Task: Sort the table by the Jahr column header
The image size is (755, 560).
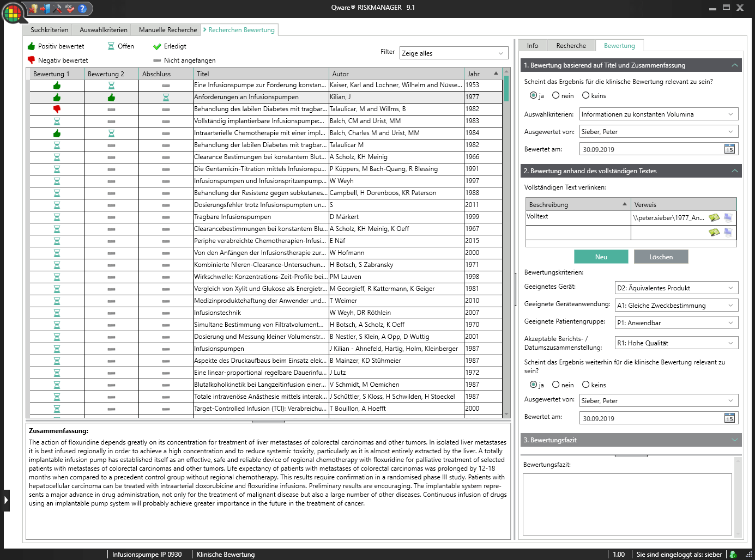Action: pyautogui.click(x=483, y=74)
